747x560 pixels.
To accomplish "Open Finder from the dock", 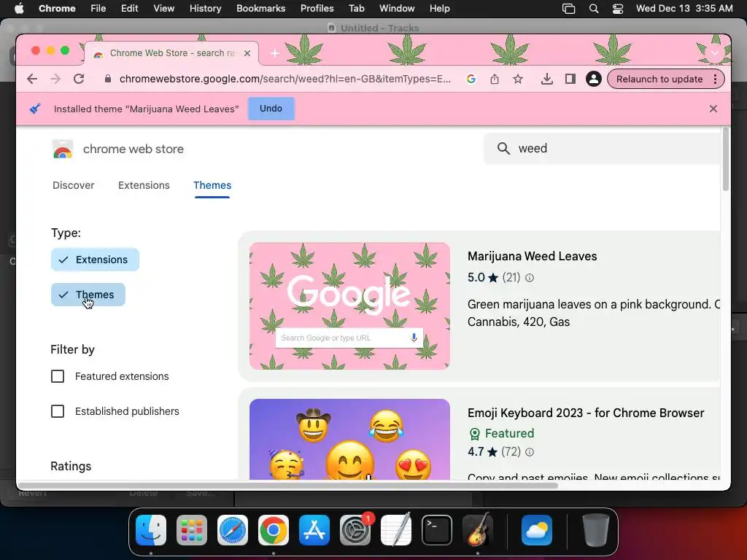I will coord(151,530).
